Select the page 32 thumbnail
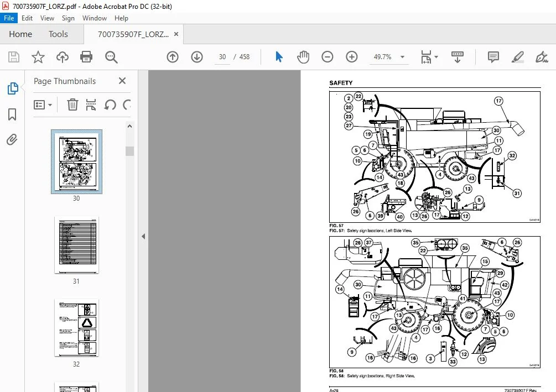 (76, 328)
